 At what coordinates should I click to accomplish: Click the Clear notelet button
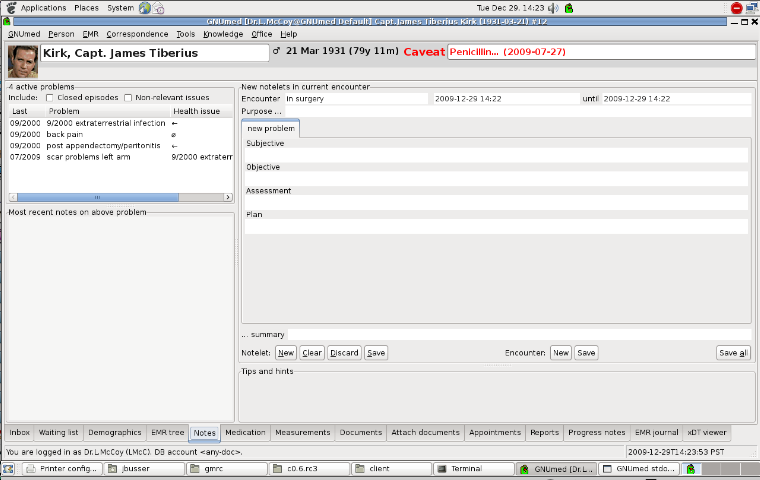pyautogui.click(x=312, y=353)
